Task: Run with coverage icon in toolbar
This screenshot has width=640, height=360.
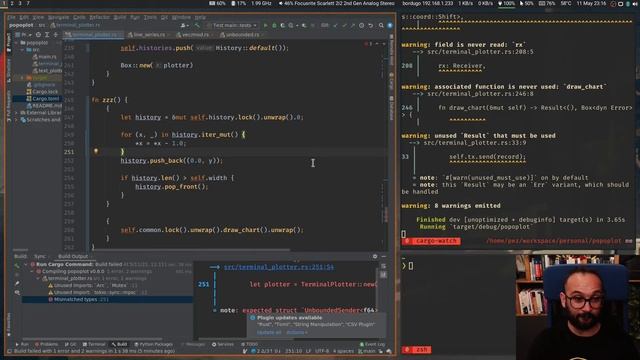Action: 282,25
